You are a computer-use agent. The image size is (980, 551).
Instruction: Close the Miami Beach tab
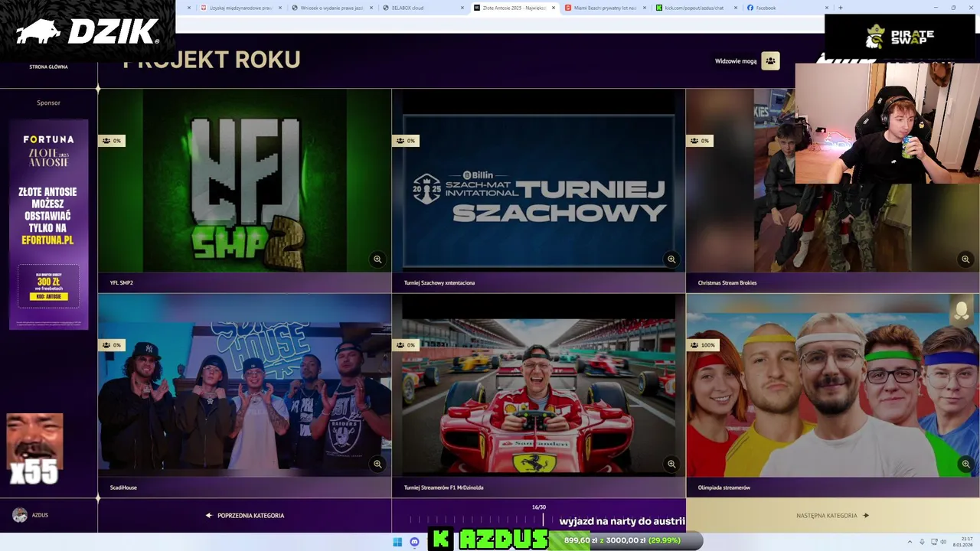[x=645, y=8]
